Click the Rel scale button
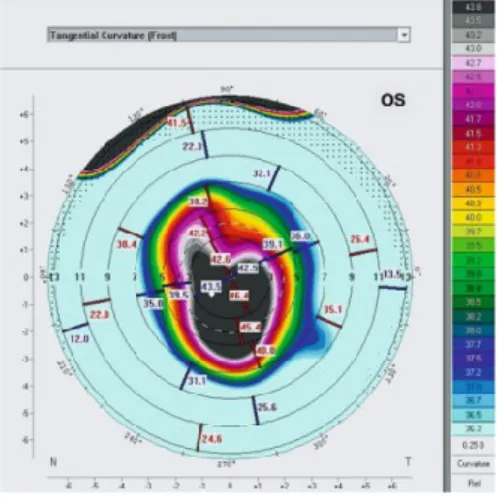The height and width of the screenshot is (503, 497). [x=473, y=483]
